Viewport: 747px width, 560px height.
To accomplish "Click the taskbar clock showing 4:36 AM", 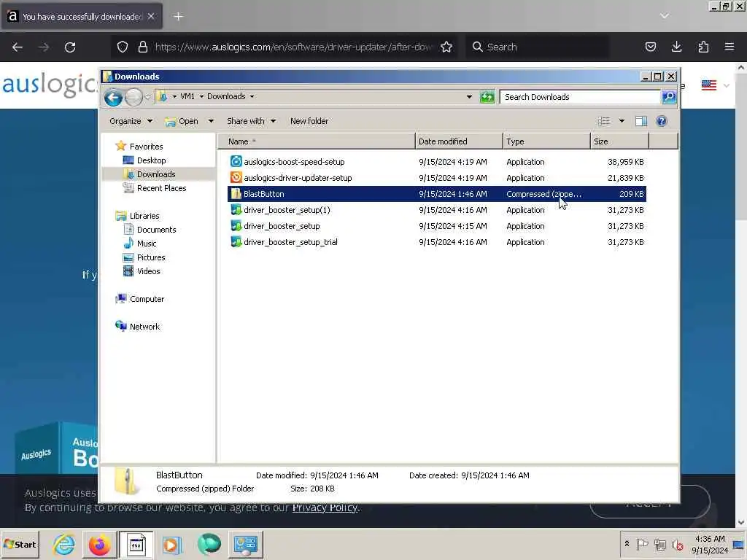I will tap(709, 544).
